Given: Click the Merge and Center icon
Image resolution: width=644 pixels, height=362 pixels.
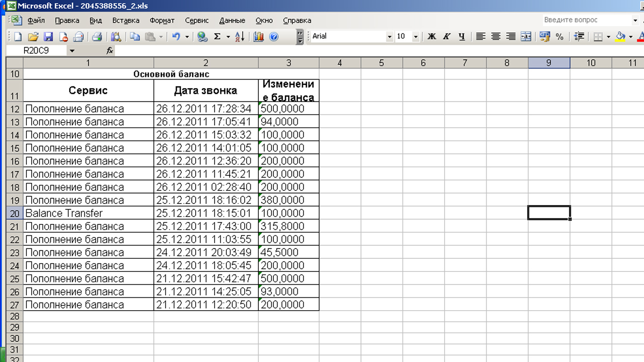Looking at the screenshot, I should pyautogui.click(x=526, y=37).
